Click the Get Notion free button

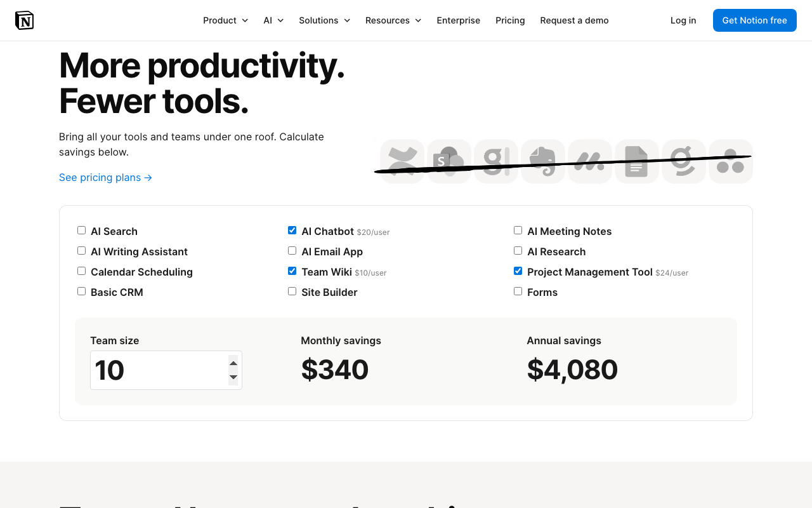coord(754,20)
